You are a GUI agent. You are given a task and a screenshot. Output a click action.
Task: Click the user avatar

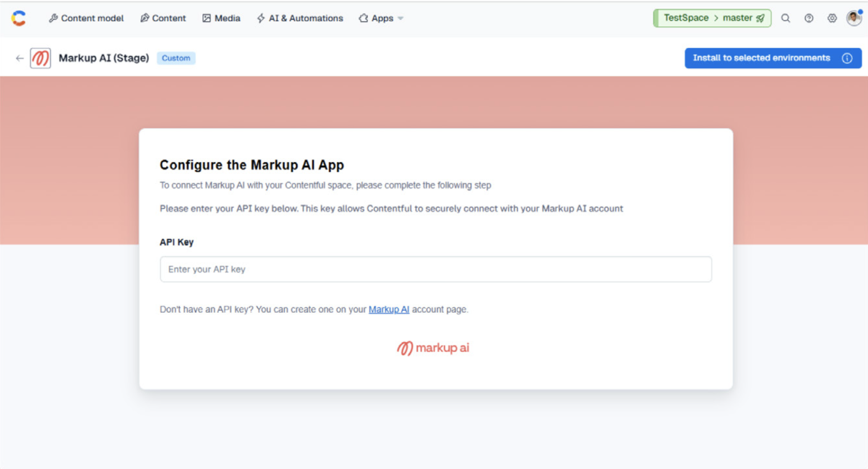(x=853, y=18)
